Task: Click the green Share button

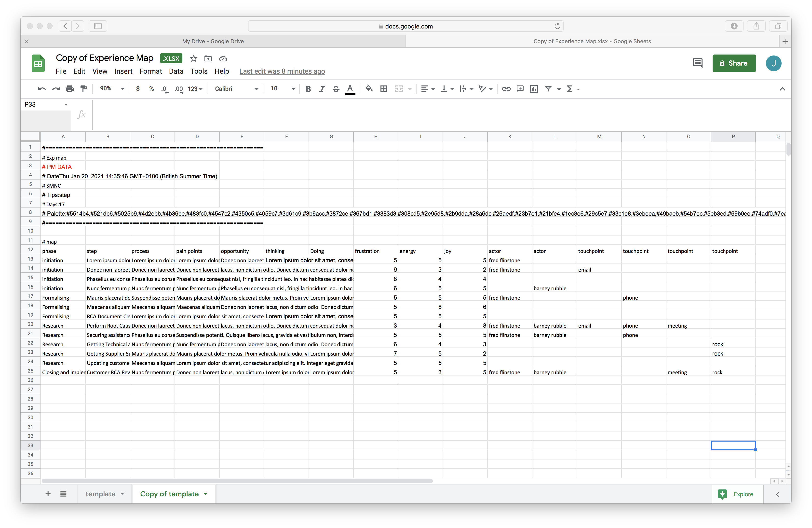Action: 734,63
